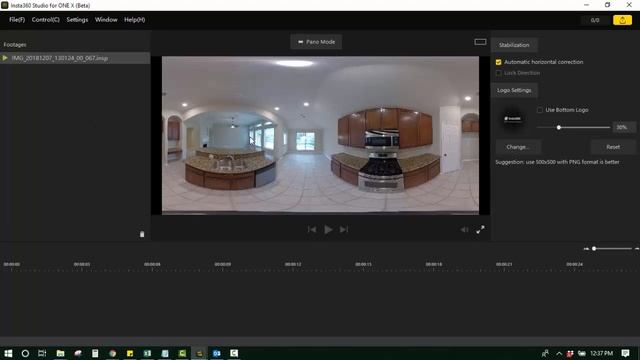Click the panorama kitchen preview image
The width and height of the screenshot is (640, 360).
tap(320, 135)
